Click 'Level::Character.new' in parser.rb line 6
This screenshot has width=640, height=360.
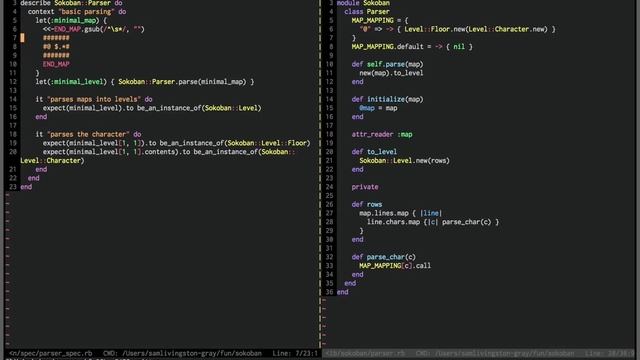(507, 29)
